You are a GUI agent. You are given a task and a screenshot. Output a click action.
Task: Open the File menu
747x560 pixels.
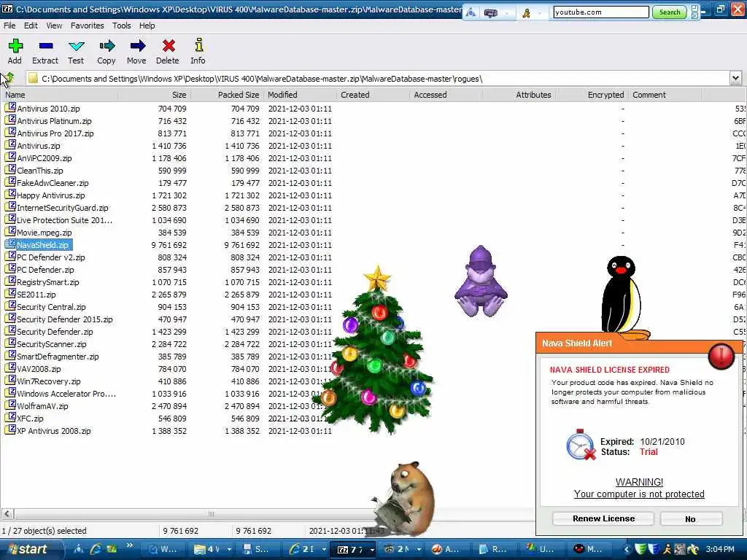click(9, 26)
